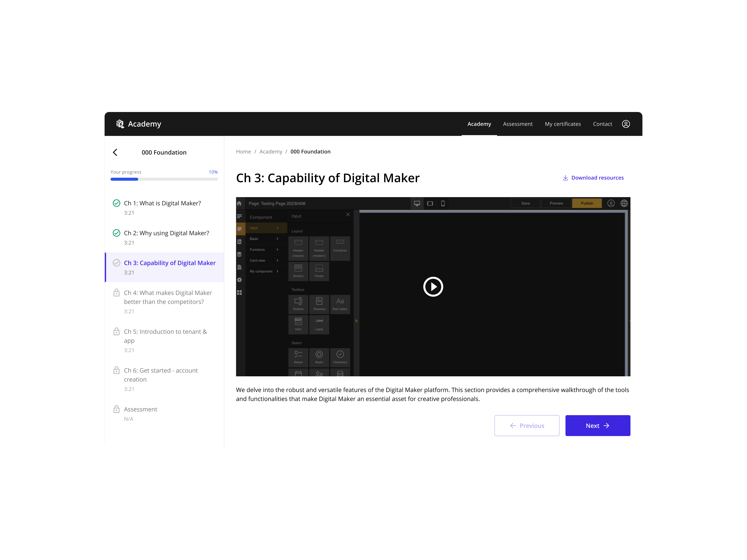Open the Contact nav tab
The image size is (747, 560).
[602, 124]
